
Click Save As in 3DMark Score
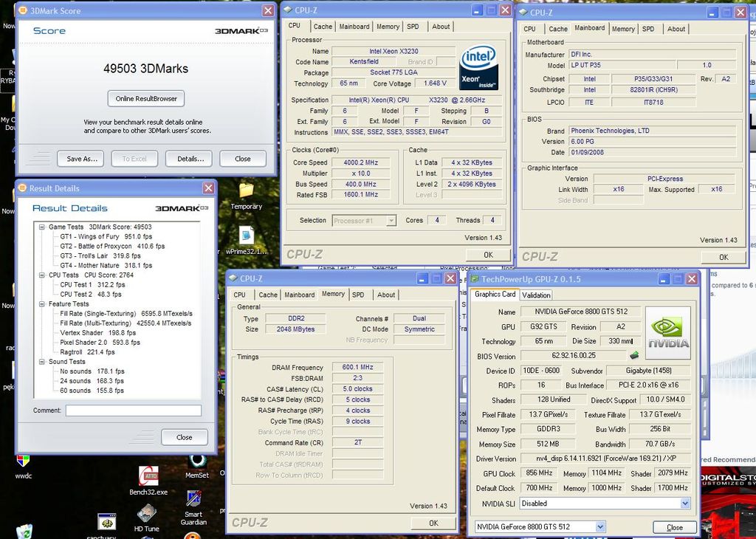click(x=81, y=159)
